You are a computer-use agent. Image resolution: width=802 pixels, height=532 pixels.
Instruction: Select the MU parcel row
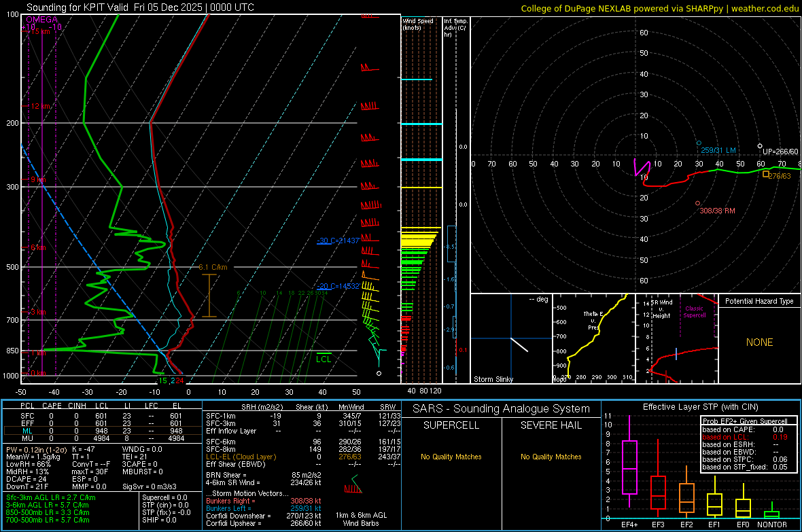pyautogui.click(x=101, y=438)
